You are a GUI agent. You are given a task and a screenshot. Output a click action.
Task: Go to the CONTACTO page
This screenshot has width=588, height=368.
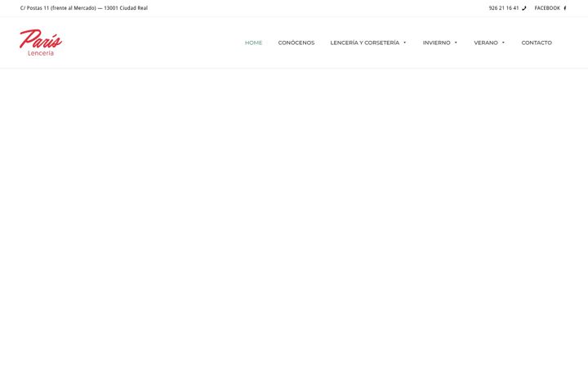pyautogui.click(x=537, y=43)
